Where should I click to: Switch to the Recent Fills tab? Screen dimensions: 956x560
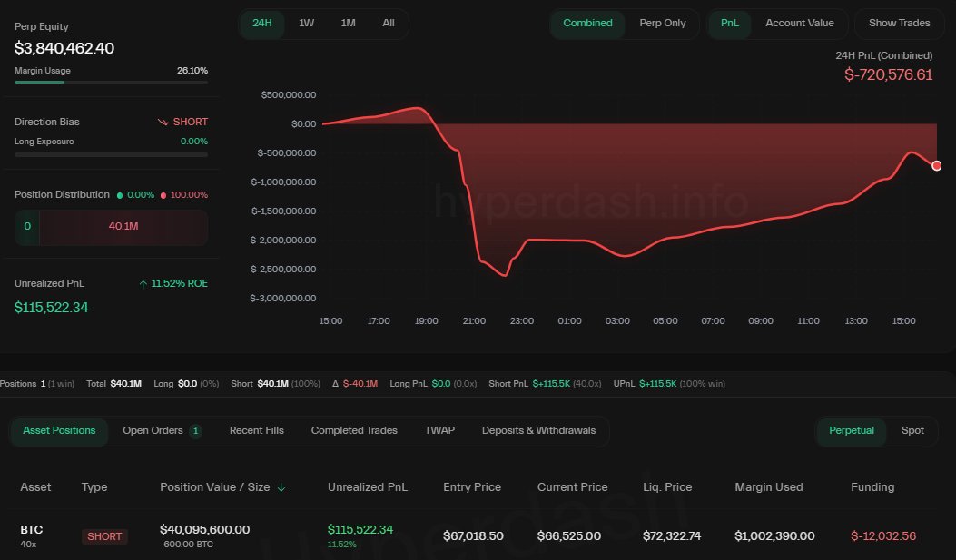coord(256,430)
